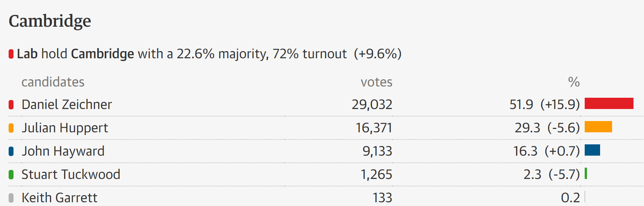This screenshot has height=206, width=644.
Task: Click the % column header
Action: pyautogui.click(x=574, y=82)
